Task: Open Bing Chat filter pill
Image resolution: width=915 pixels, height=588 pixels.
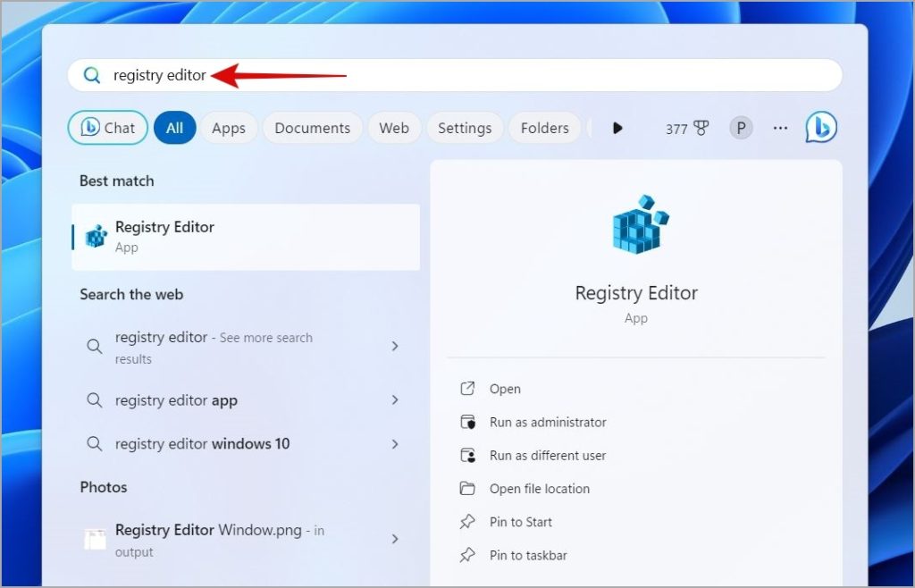Action: [x=108, y=128]
